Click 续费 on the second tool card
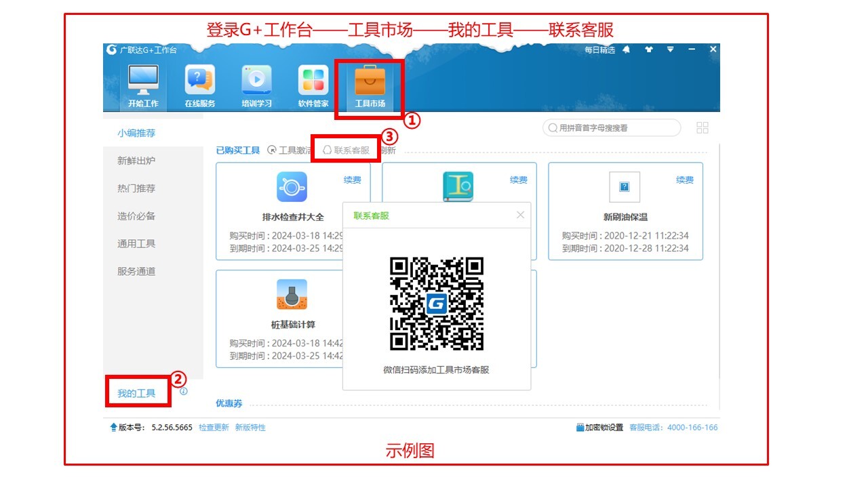The height and width of the screenshot is (488, 868). click(519, 180)
